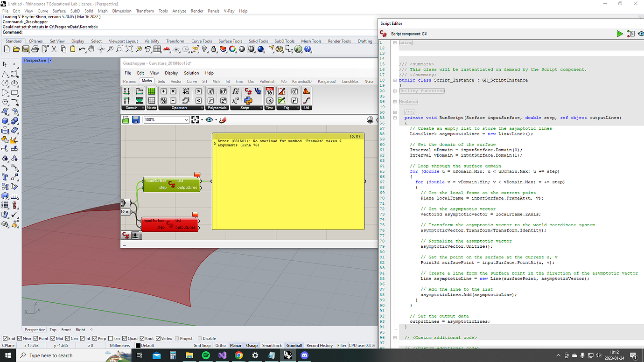Enable the Tan osnap checkbox

tap(110, 339)
